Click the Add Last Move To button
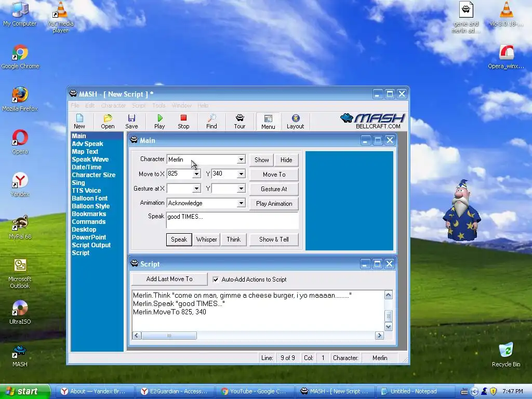532x399 pixels. coord(169,279)
